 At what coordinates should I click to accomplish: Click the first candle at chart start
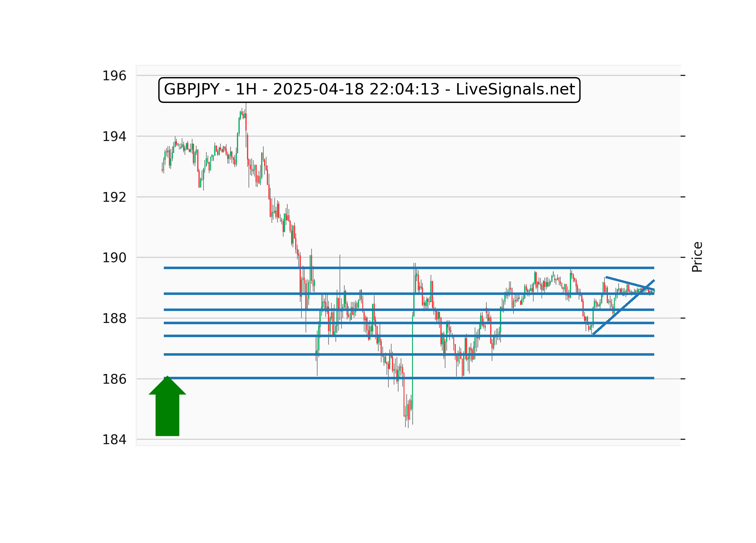tap(162, 170)
